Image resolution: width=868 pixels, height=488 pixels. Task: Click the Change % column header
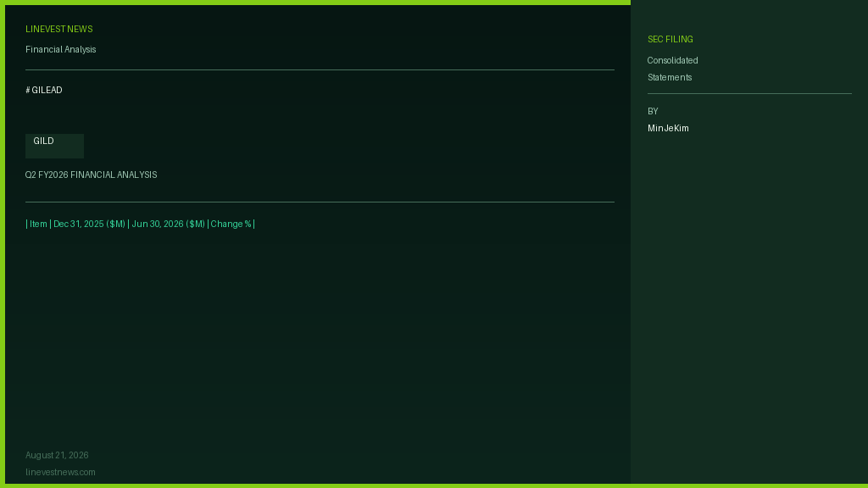(231, 224)
